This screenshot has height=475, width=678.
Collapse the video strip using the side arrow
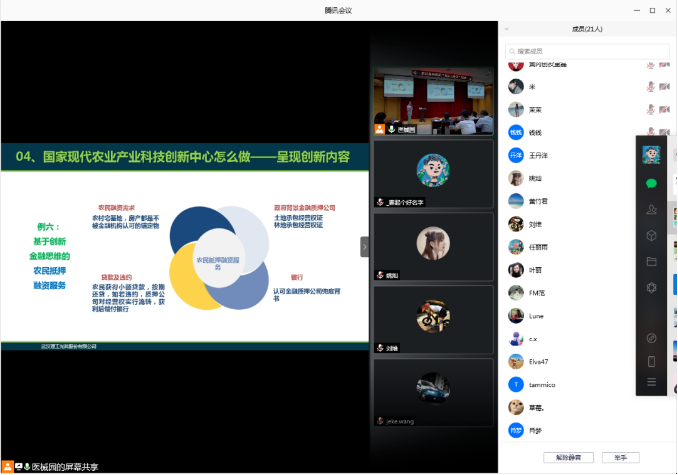[x=365, y=246]
